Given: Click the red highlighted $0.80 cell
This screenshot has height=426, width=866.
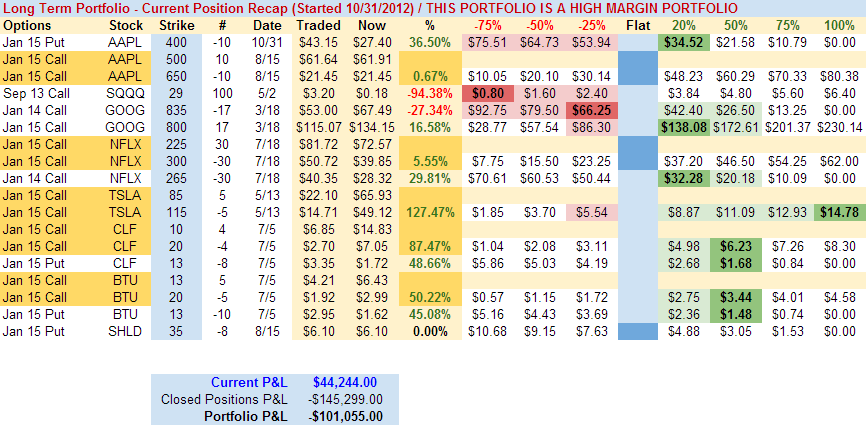Looking at the screenshot, I should coord(488,93).
